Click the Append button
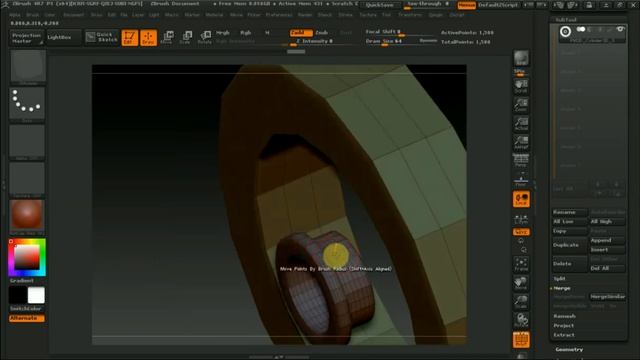 (x=607, y=241)
